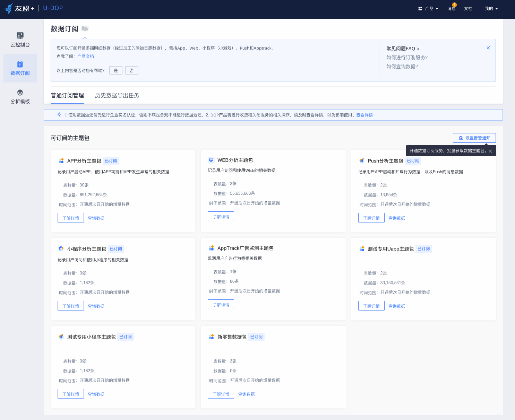Click 查询数据 for APP分析主题包
515x420 pixels.
click(x=96, y=218)
